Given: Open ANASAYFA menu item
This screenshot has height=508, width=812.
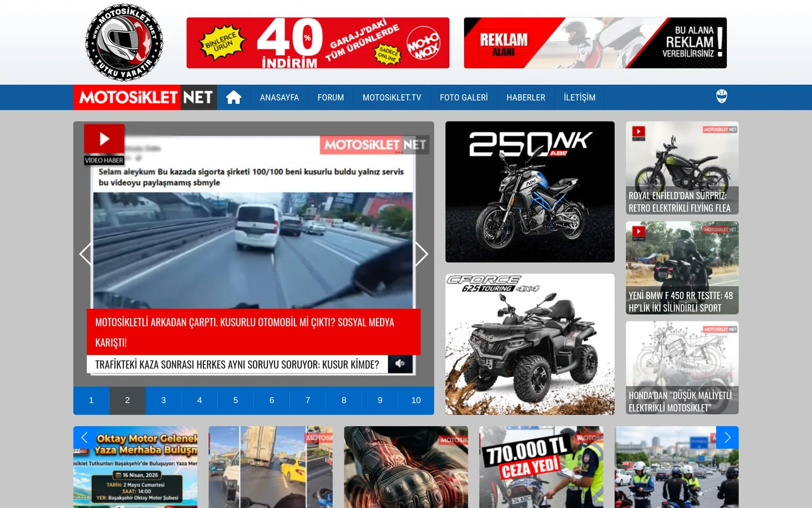Looking at the screenshot, I should tap(279, 98).
